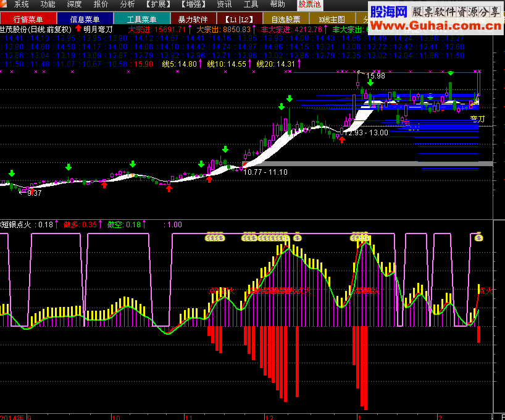Click the red 点火 label at right
Viewport: 505px width, 420px height.
[x=486, y=291]
